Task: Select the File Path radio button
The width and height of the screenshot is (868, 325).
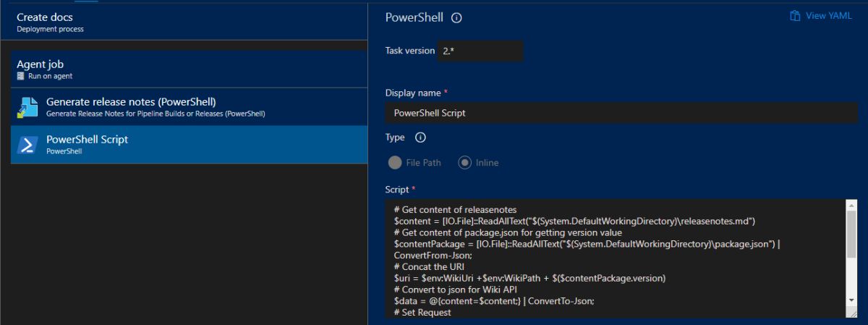Action: [x=395, y=163]
